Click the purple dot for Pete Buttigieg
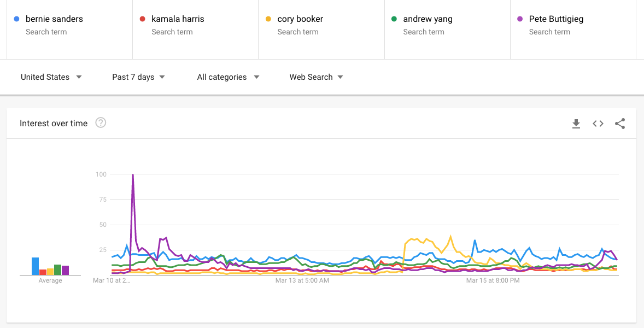 click(520, 19)
